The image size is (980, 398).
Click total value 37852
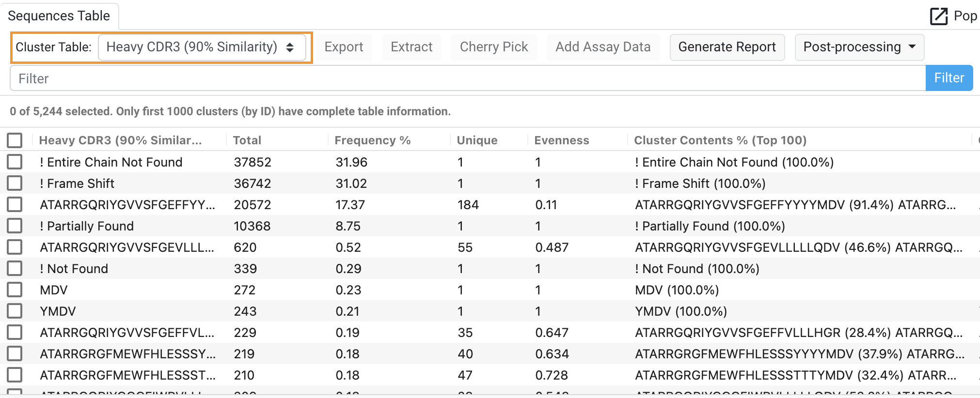[253, 162]
